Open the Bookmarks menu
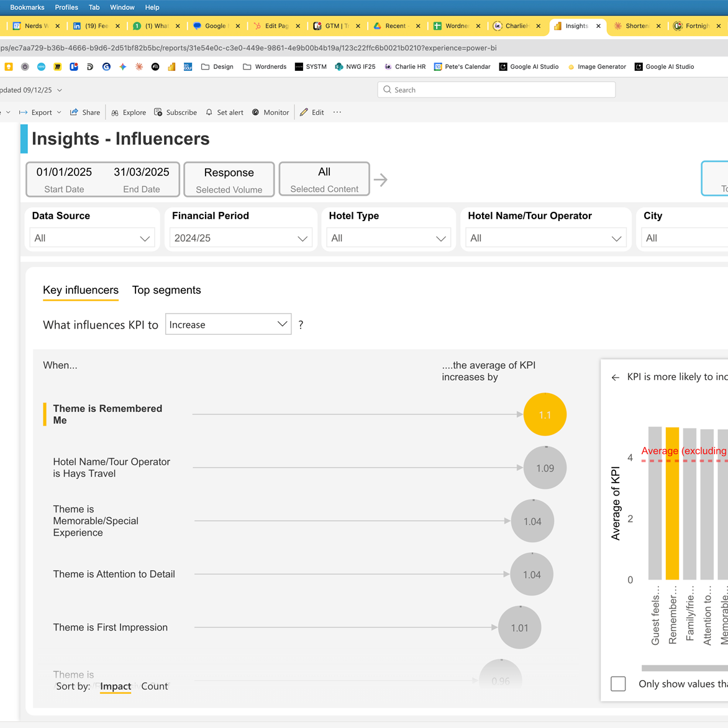 point(27,7)
